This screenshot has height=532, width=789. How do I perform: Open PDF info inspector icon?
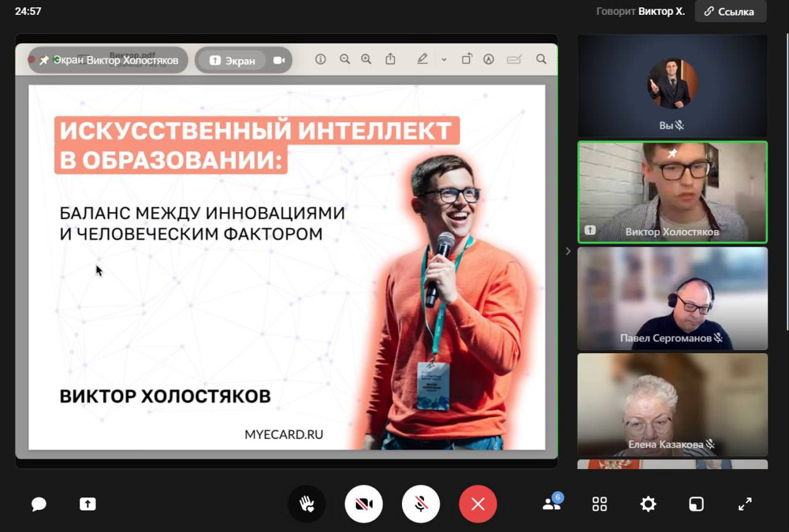pyautogui.click(x=321, y=59)
